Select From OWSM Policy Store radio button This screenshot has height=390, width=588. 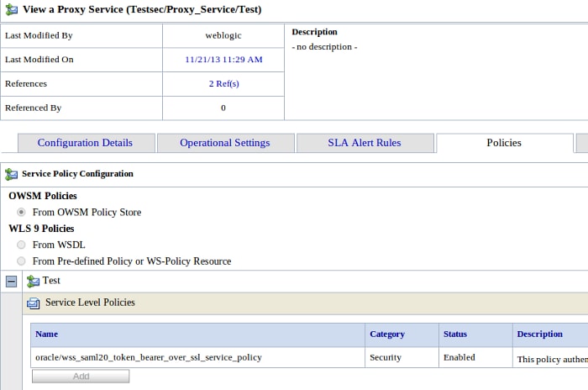tap(22, 213)
